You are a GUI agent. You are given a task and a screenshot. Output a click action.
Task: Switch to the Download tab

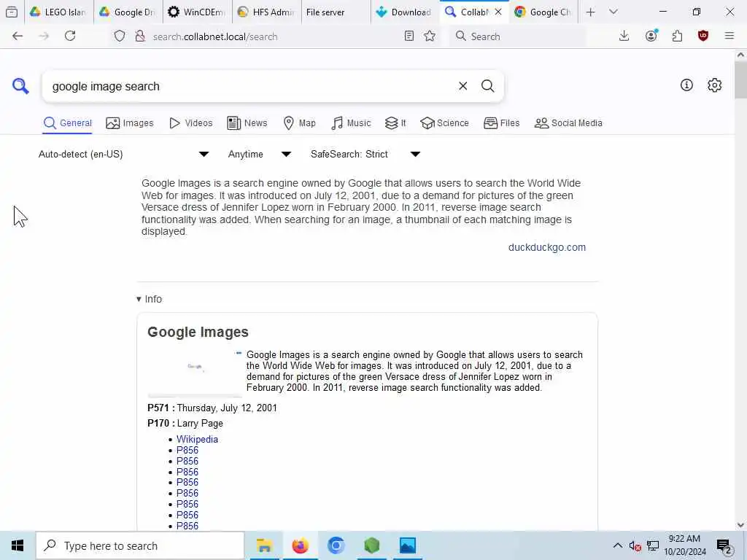(x=404, y=12)
